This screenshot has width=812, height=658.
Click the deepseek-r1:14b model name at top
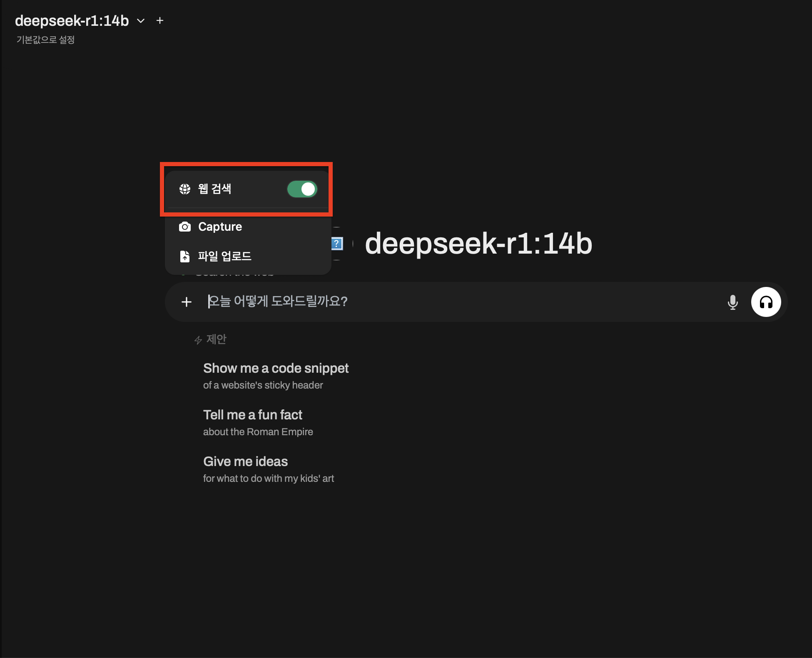(x=72, y=21)
